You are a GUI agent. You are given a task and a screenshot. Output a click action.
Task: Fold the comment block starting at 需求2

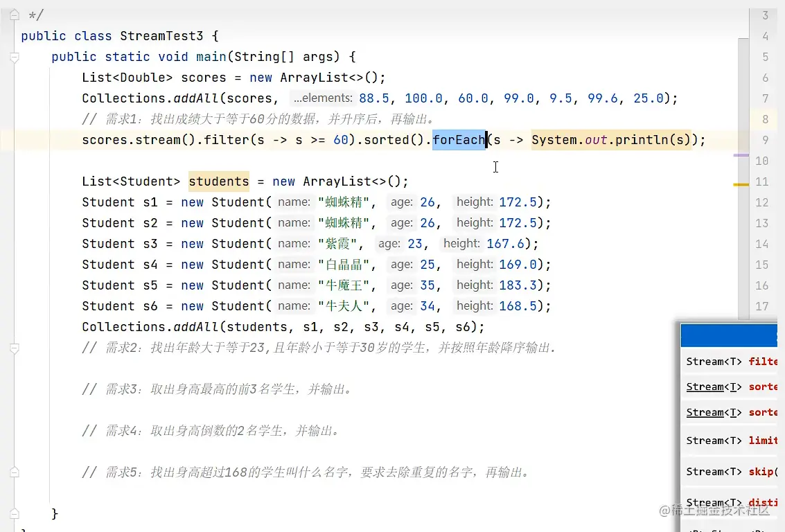(15, 348)
